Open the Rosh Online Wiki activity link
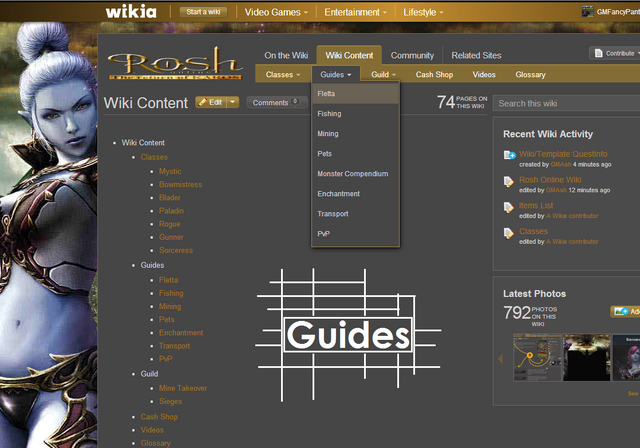The image size is (640, 448). [x=550, y=180]
